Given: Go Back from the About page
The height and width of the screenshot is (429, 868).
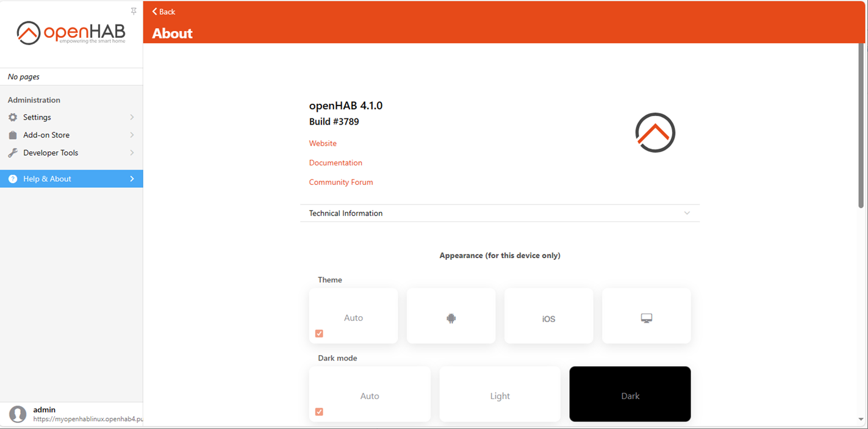Looking at the screenshot, I should click(163, 12).
